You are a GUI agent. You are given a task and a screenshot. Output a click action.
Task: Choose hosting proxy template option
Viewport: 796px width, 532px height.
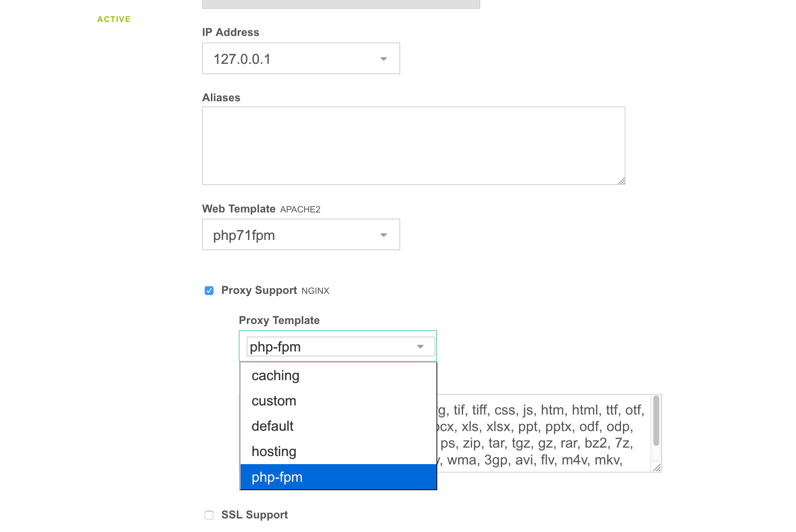pos(274,452)
